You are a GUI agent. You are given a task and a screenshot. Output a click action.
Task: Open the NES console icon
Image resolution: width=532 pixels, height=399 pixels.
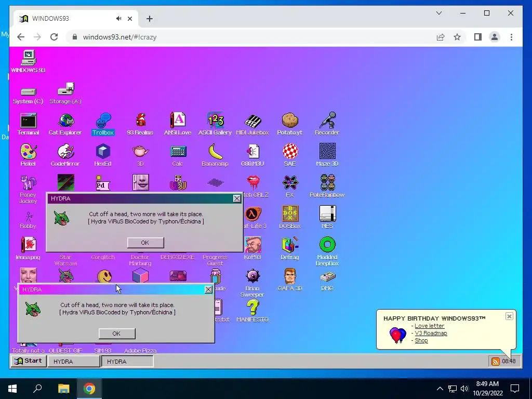click(327, 217)
